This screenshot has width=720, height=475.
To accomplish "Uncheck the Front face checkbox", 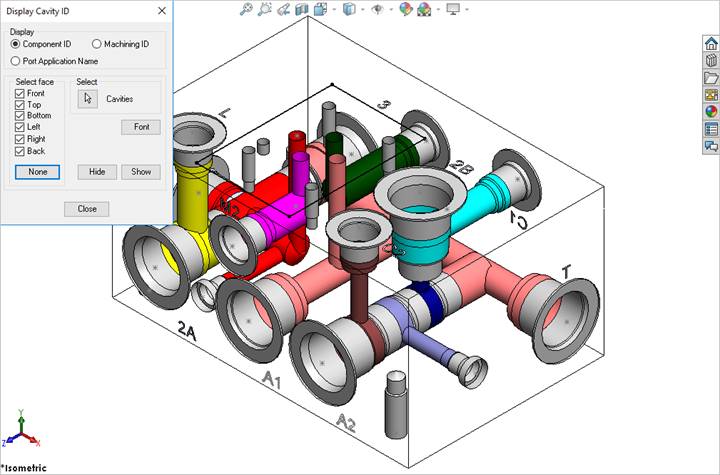I will point(20,93).
